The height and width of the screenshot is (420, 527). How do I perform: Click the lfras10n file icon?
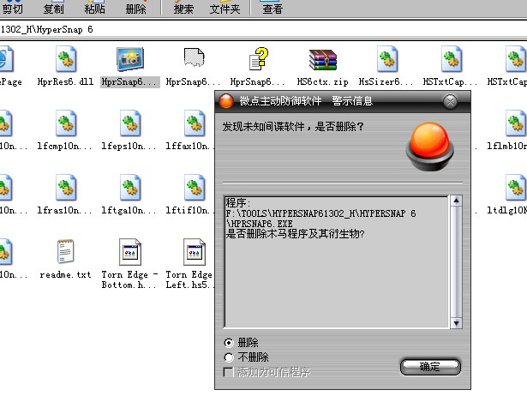coord(66,188)
